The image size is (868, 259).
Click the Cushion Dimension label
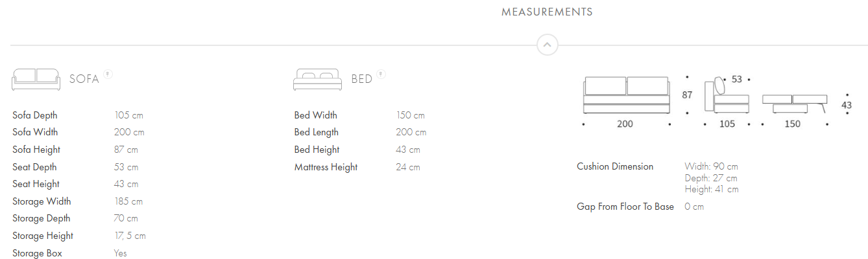pos(615,166)
